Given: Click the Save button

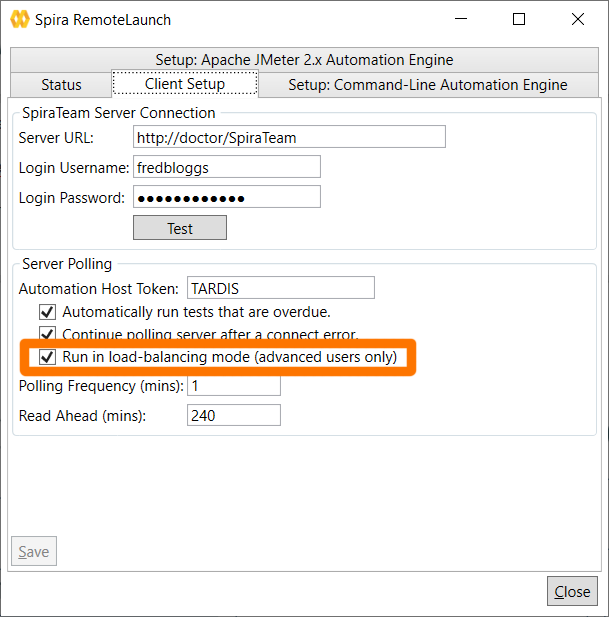Looking at the screenshot, I should click(34, 552).
